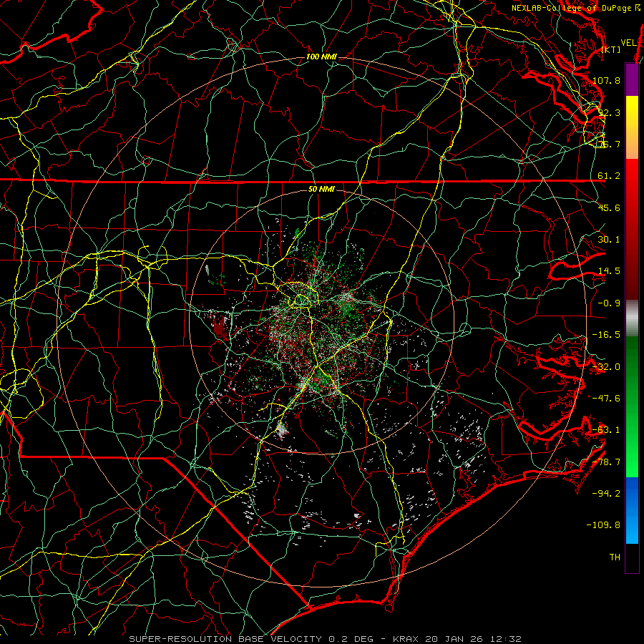
Task: Click the -78.7 legend value
Action: [x=606, y=462]
